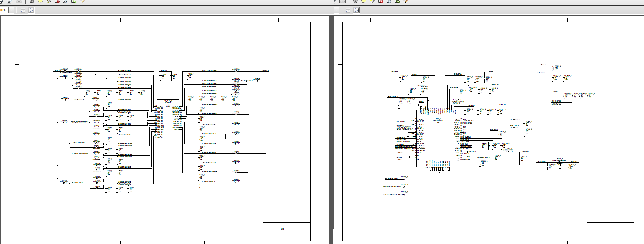Click the green arrow extract page icon in left viewer
The image size is (644, 244).
pyautogui.click(x=74, y=1)
